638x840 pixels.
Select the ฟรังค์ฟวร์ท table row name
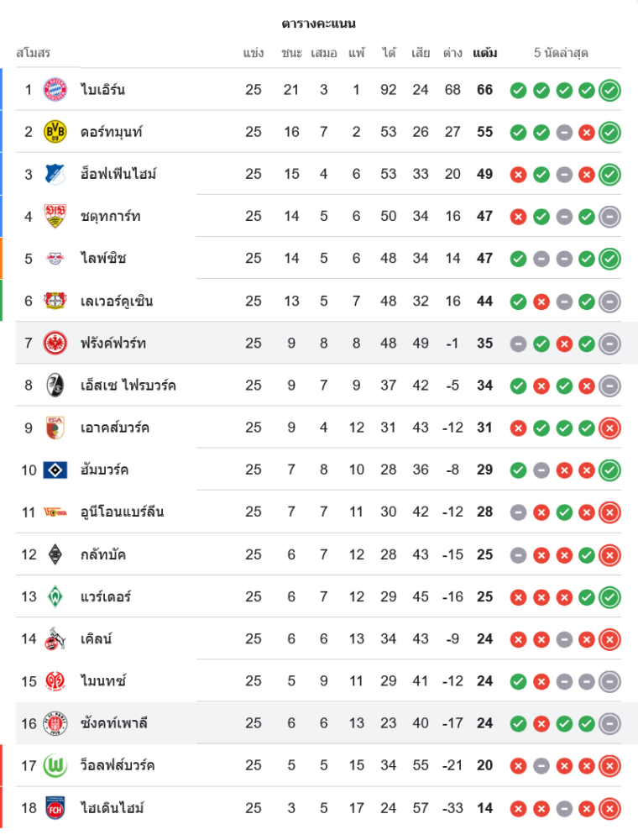coord(113,343)
